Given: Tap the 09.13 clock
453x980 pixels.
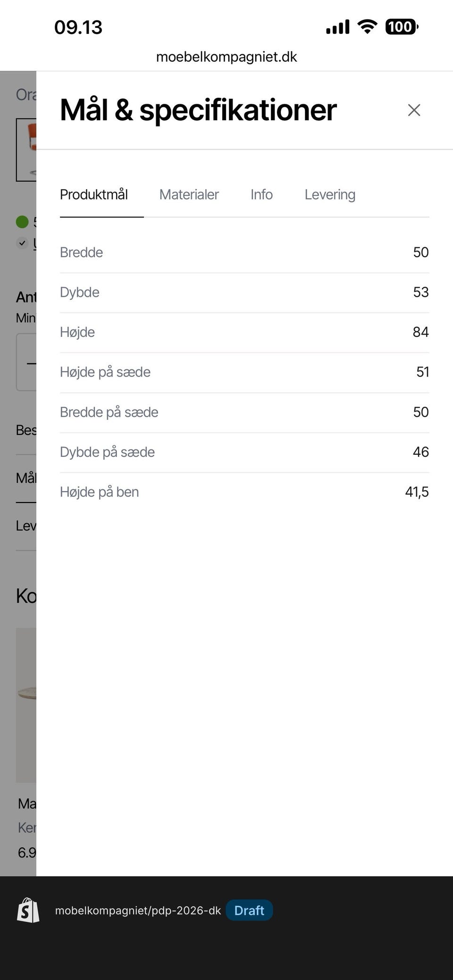Looking at the screenshot, I should [78, 27].
